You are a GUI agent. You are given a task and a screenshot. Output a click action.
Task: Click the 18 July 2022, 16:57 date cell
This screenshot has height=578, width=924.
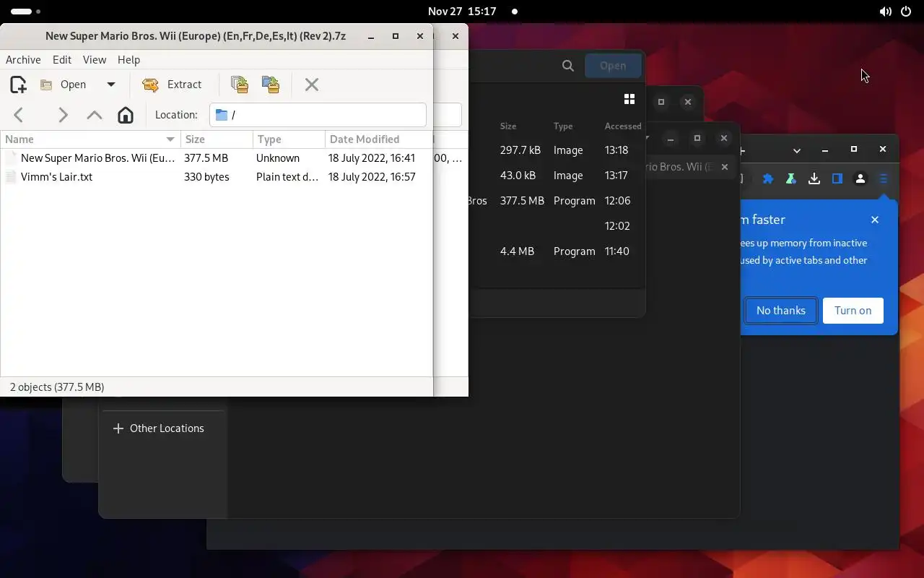coord(372,177)
